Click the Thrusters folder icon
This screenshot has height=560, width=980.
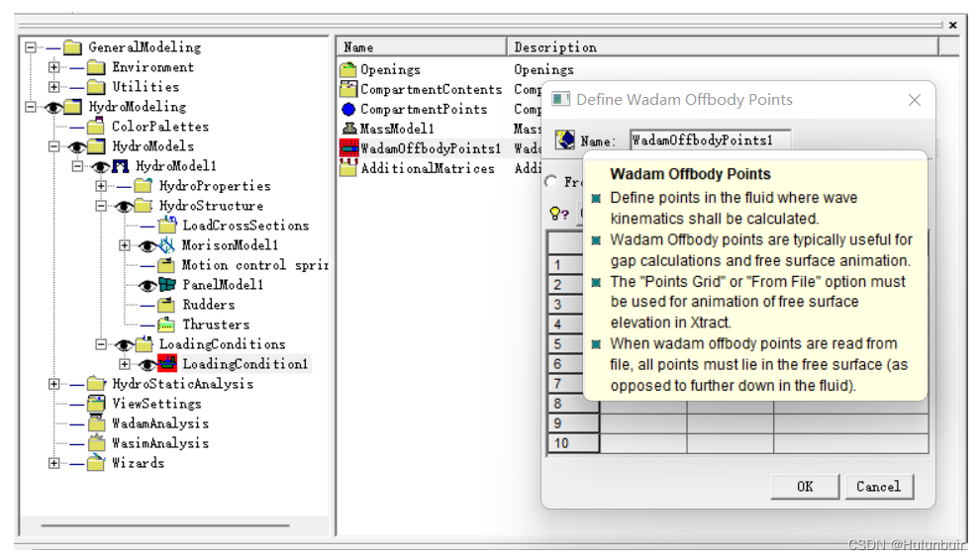click(166, 325)
